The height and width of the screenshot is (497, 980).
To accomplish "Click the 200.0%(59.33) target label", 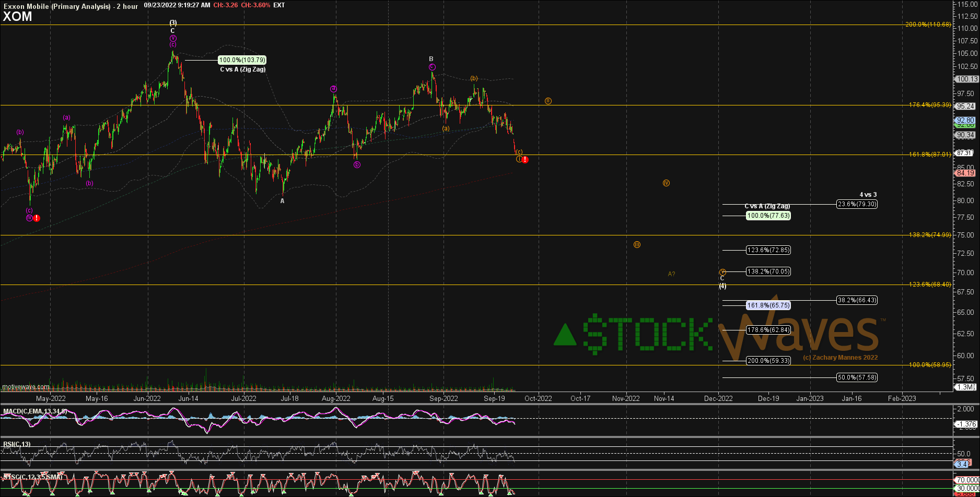I will pyautogui.click(x=768, y=361).
